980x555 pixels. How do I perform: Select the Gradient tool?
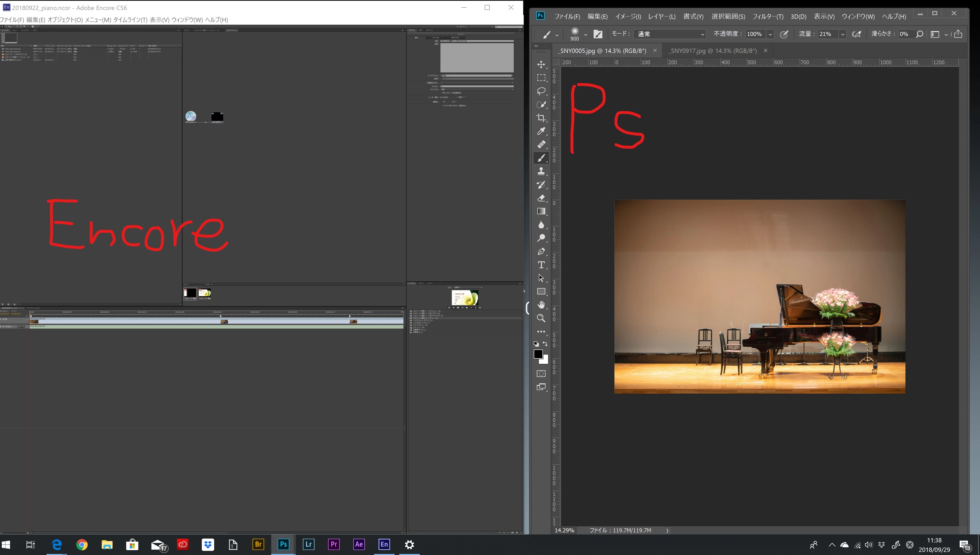541,211
